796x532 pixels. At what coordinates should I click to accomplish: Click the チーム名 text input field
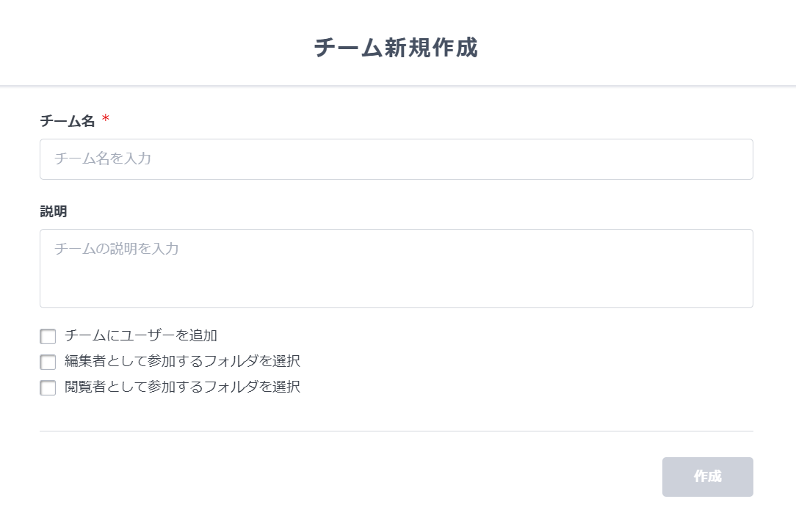[396, 159]
